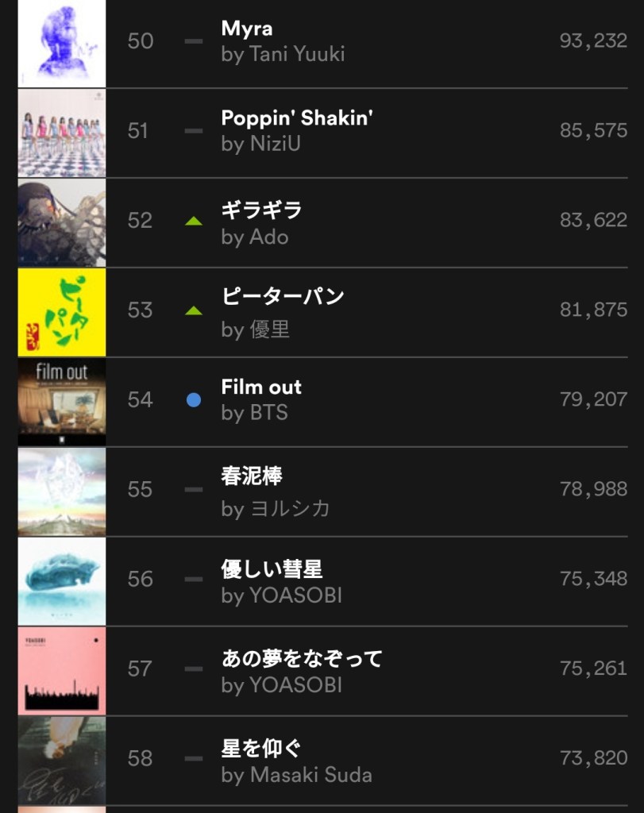Screen dimensions: 644x813
Task: Open the yellow ピーターパン cover art
Action: (62, 312)
